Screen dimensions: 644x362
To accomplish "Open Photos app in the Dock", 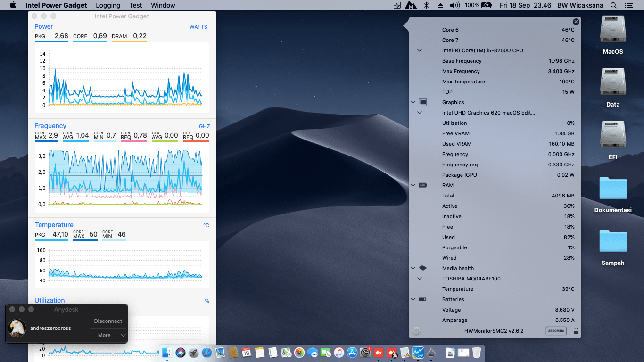I will click(299, 352).
